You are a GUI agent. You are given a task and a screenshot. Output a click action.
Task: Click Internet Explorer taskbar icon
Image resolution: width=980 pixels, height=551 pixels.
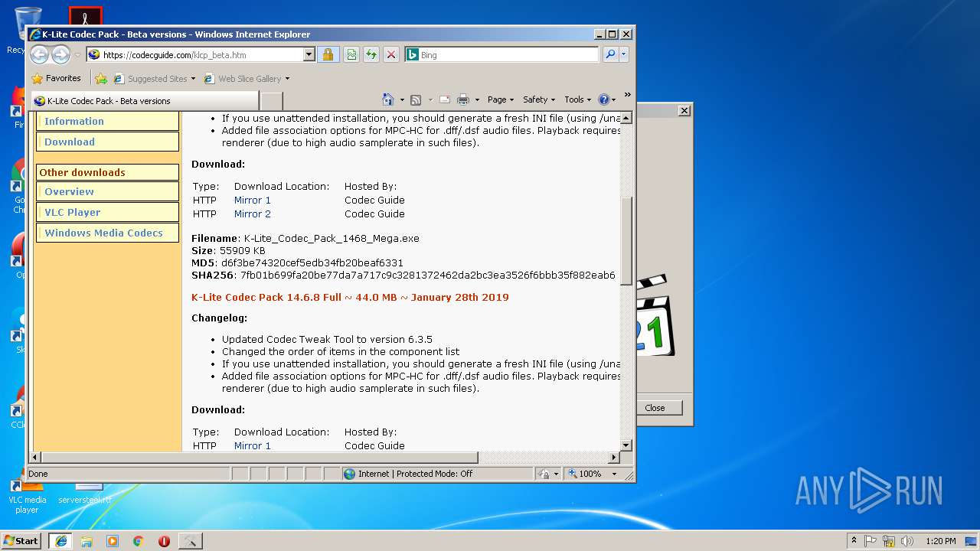pyautogui.click(x=60, y=540)
